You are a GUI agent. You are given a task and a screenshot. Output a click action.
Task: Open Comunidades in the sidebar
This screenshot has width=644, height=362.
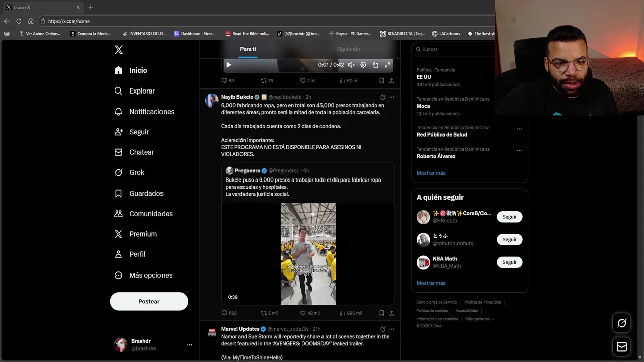[x=143, y=214]
